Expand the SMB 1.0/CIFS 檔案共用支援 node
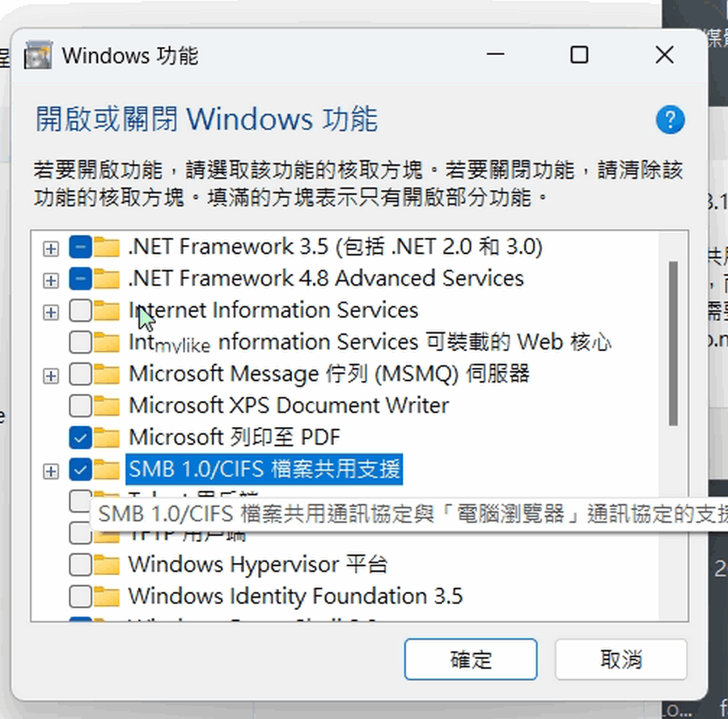The height and width of the screenshot is (719, 728). coord(50,469)
